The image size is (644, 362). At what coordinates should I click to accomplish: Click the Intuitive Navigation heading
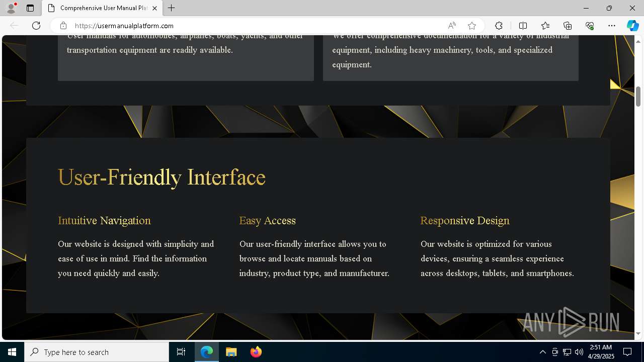point(104,220)
